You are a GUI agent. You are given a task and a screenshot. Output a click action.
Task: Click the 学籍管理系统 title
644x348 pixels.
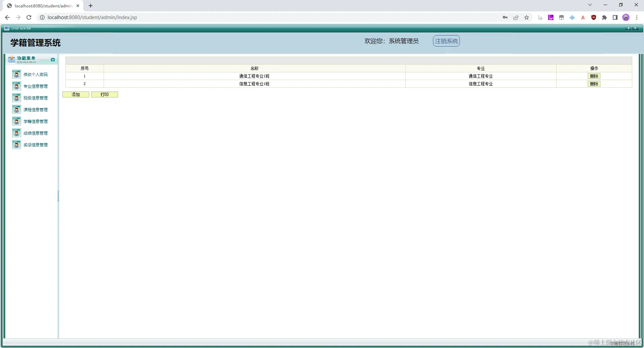coord(36,43)
